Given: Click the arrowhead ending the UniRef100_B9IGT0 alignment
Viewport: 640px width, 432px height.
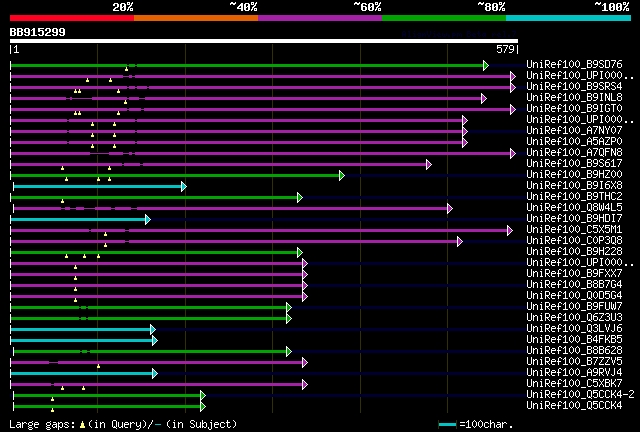Looking at the screenshot, I should [x=513, y=109].
